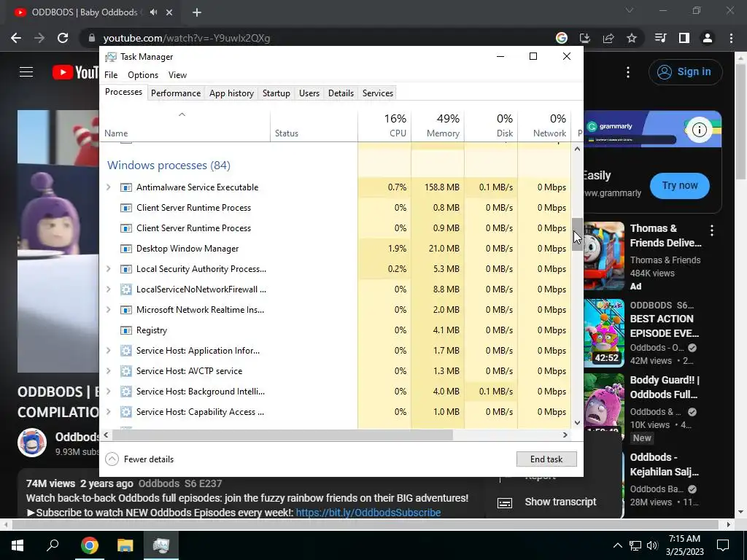Click the LocalServiceNoNetworkFirewall gear icon
The width and height of the screenshot is (747, 560).
[125, 289]
